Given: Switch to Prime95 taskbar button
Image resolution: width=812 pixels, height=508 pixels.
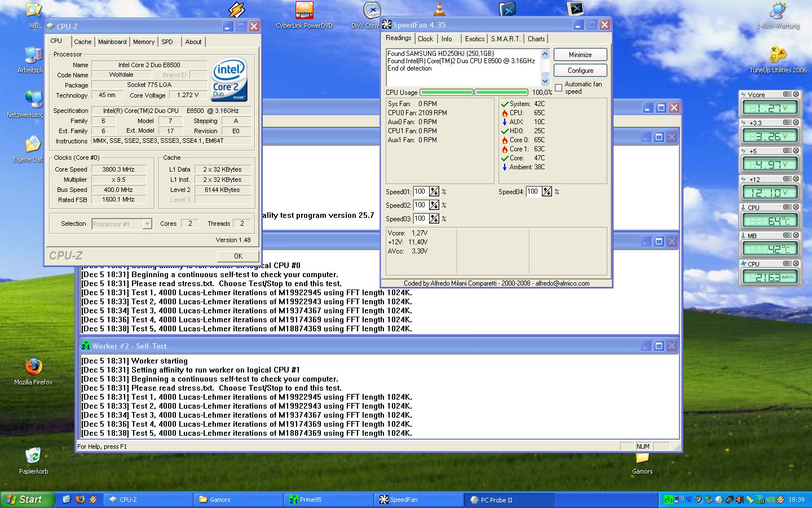Looking at the screenshot, I should pos(328,500).
